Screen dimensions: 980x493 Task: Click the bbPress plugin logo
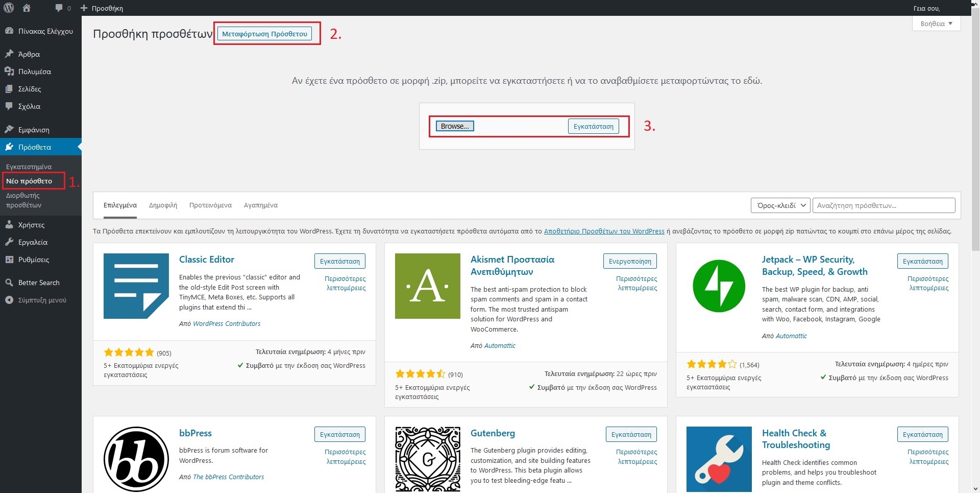136,459
